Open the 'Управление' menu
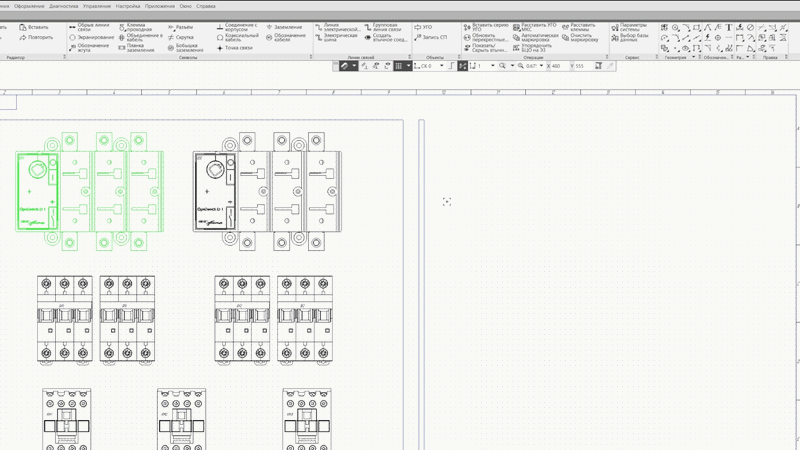This screenshot has width=800, height=450. 97,6
